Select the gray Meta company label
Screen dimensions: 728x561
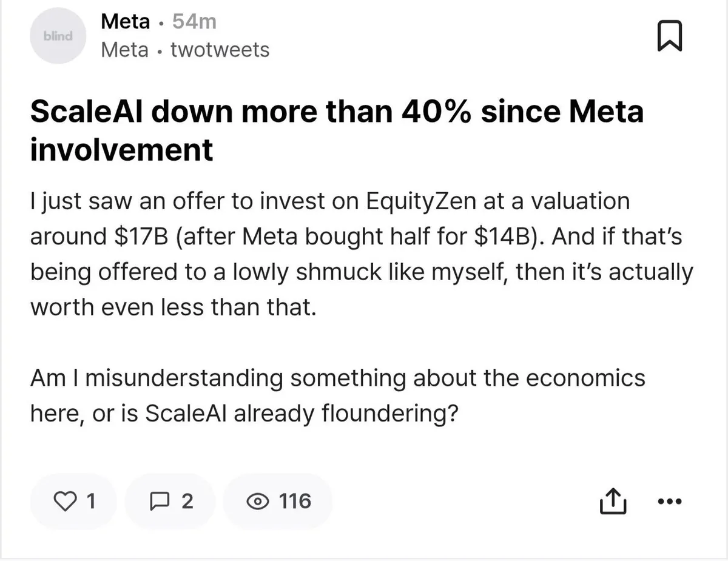[x=124, y=50]
